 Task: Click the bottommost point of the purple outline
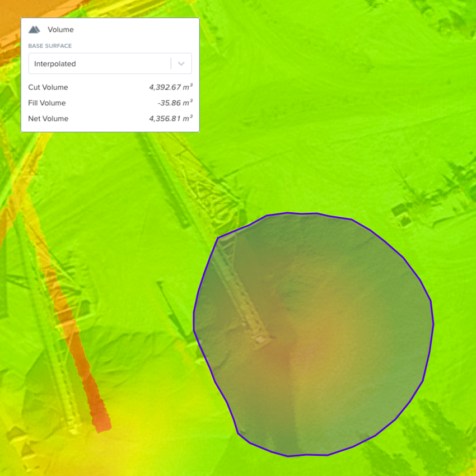288,456
